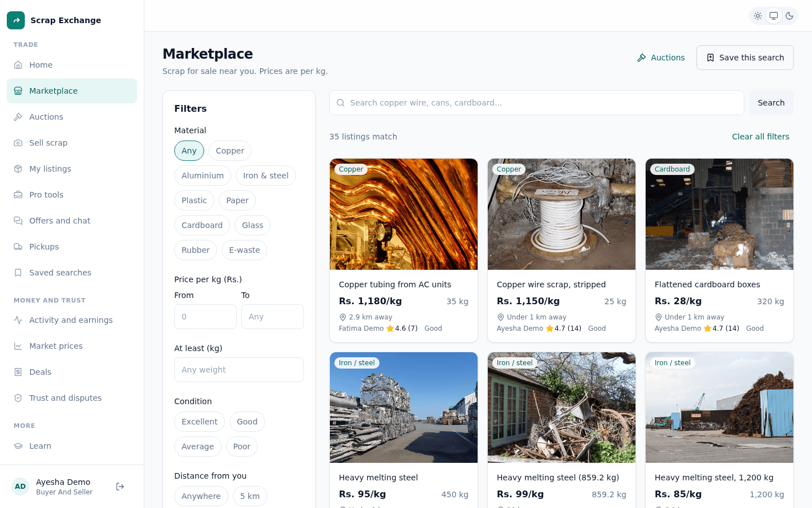The image size is (812, 508).
Task: Toggle the Good condition filter chip
Action: click(x=247, y=422)
